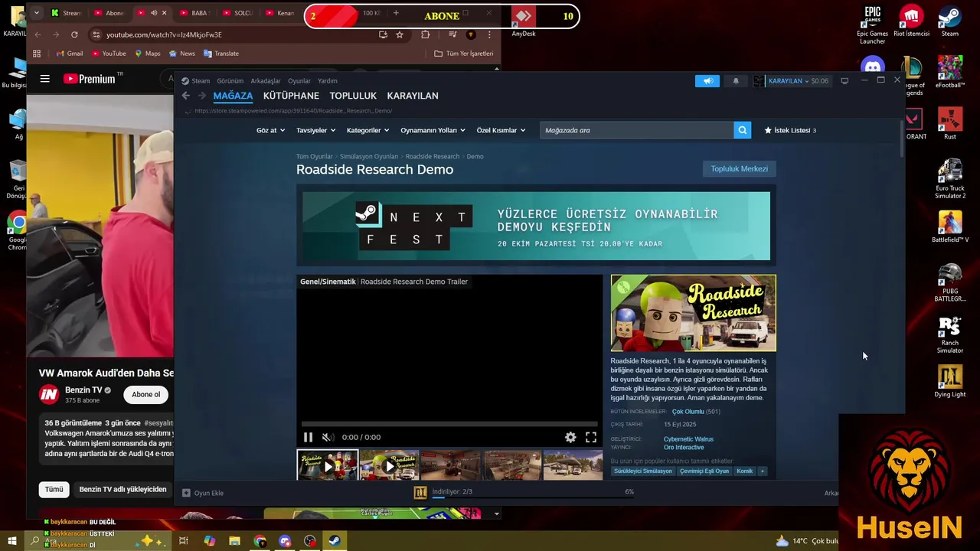Switch Steam to Big Picture mode icon

pos(844,81)
